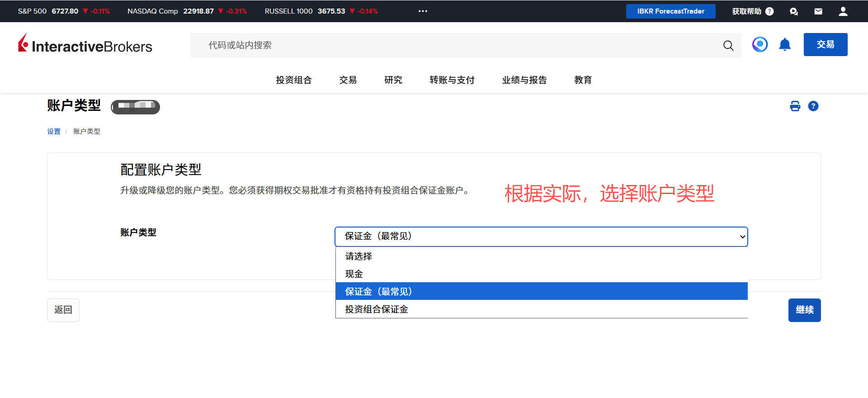Open the chat support icon
Screen dimensions: 868x398
tap(793, 11)
